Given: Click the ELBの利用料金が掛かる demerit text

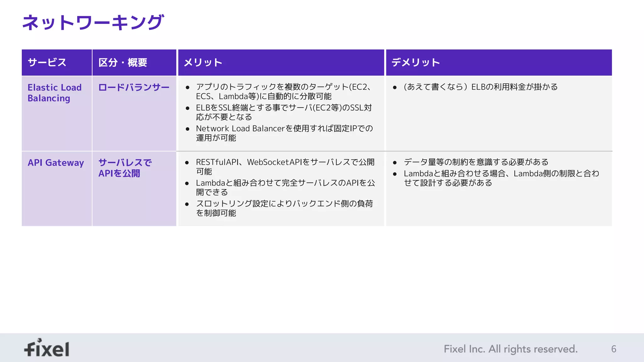Looking at the screenshot, I should click(x=480, y=87).
